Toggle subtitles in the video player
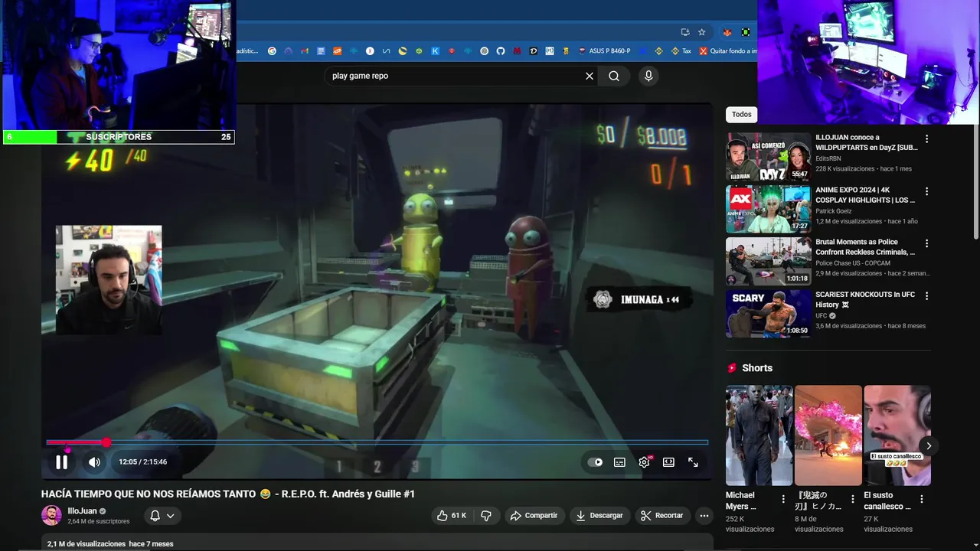This screenshot has height=551, width=980. (619, 462)
